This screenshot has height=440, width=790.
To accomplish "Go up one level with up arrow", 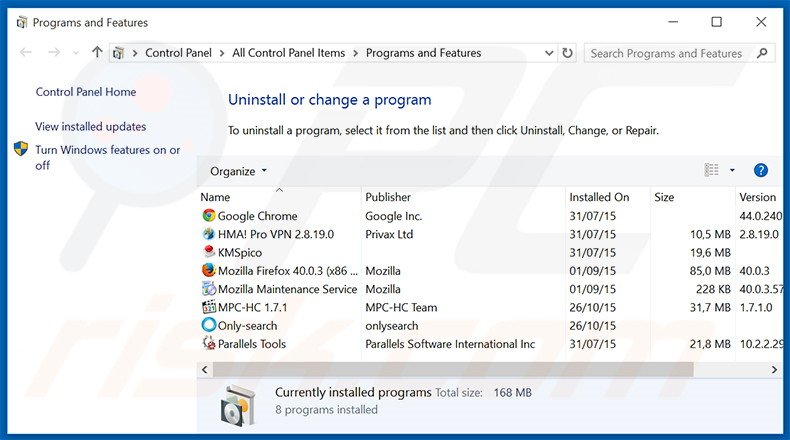I will click(x=97, y=52).
